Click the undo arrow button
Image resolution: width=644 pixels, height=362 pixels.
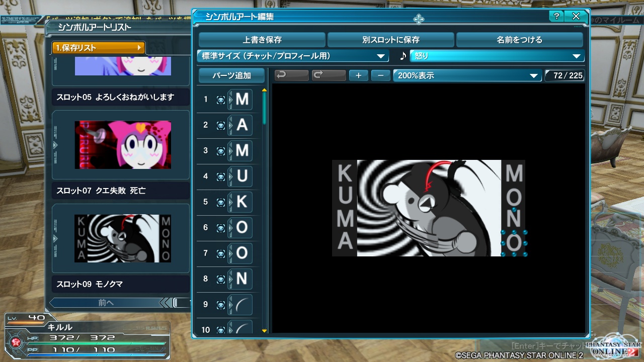point(292,75)
